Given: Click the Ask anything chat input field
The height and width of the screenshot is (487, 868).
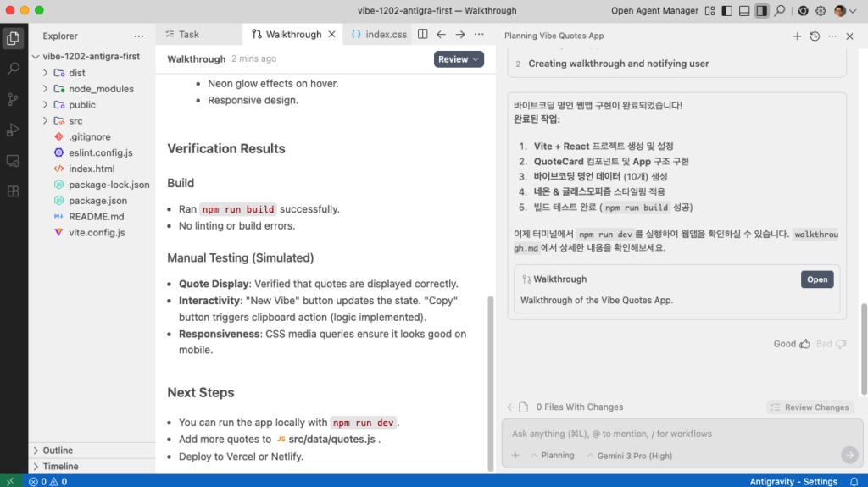Looking at the screenshot, I should coord(670,434).
